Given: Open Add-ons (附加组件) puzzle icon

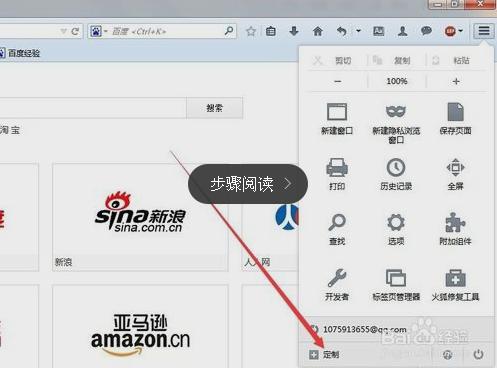Looking at the screenshot, I should click(455, 222).
